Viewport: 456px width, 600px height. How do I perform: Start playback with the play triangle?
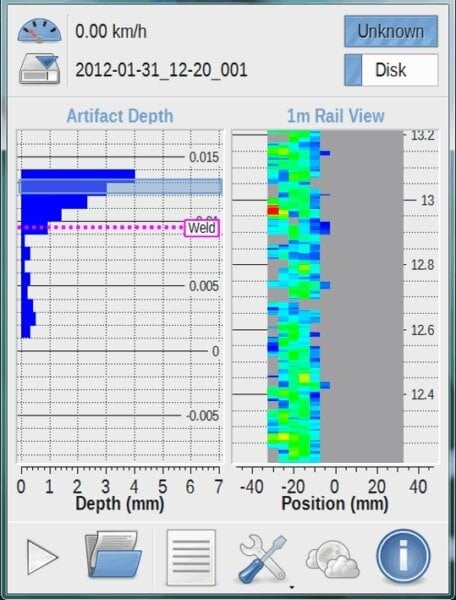tap(42, 557)
